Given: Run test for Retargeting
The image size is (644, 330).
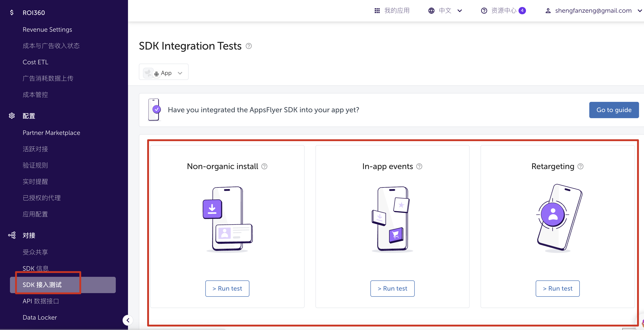Looking at the screenshot, I should 557,289.
